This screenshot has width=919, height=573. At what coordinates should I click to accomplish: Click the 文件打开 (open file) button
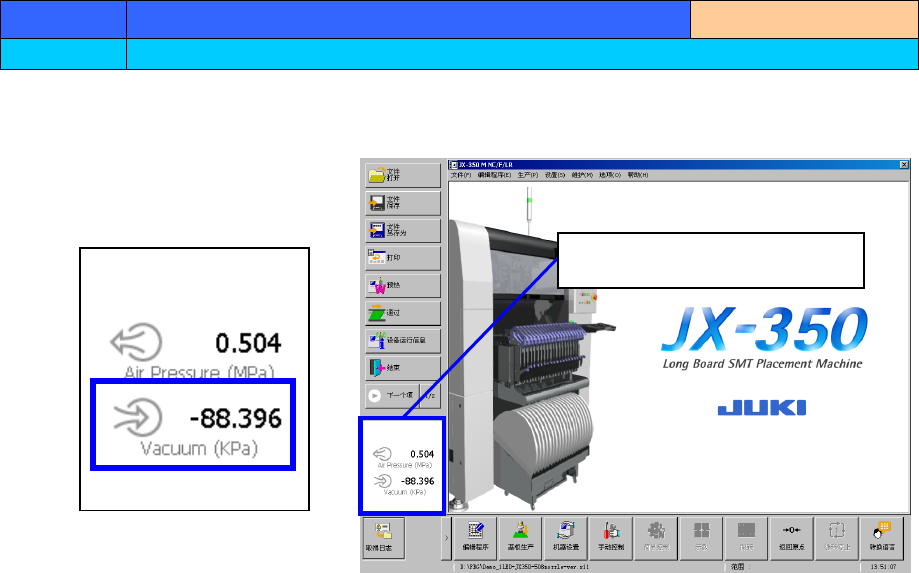tap(403, 175)
